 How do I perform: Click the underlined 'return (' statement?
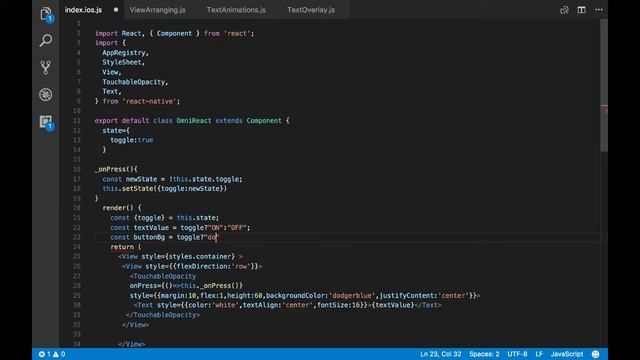tap(126, 247)
